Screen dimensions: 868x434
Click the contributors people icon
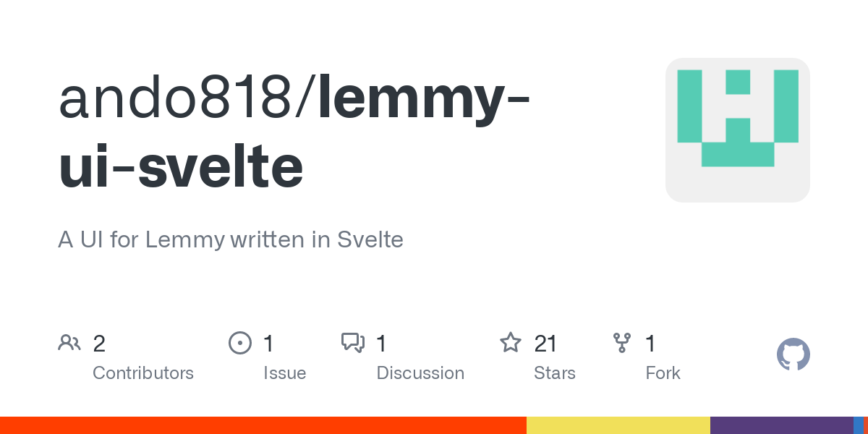pos(69,343)
